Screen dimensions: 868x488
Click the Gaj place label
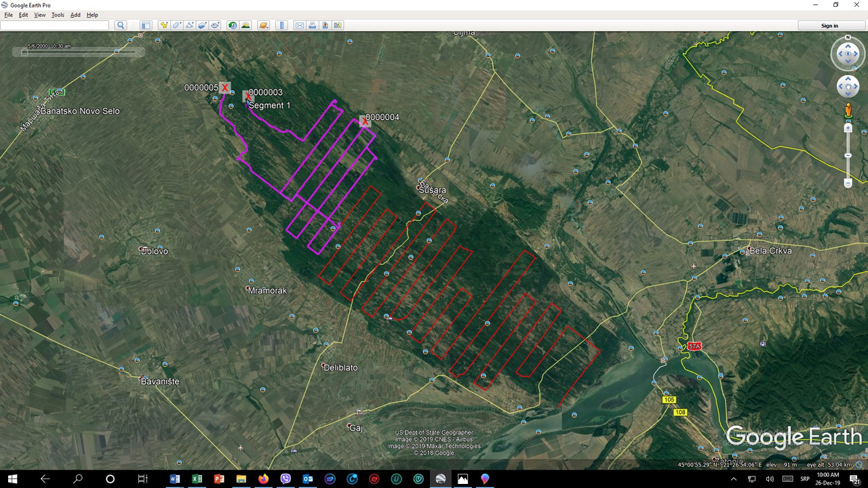click(x=356, y=428)
